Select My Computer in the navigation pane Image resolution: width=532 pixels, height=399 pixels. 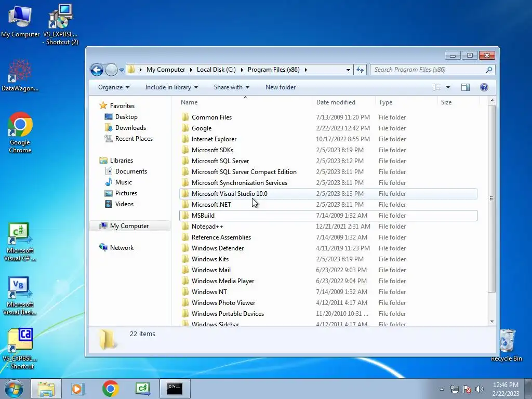[129, 226]
